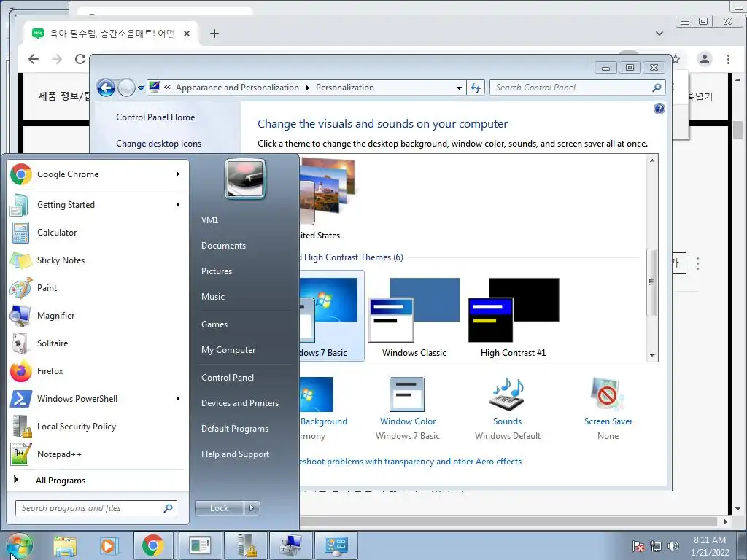
Task: Open troubleshoot transparency and Aero effects link
Action: (x=410, y=462)
